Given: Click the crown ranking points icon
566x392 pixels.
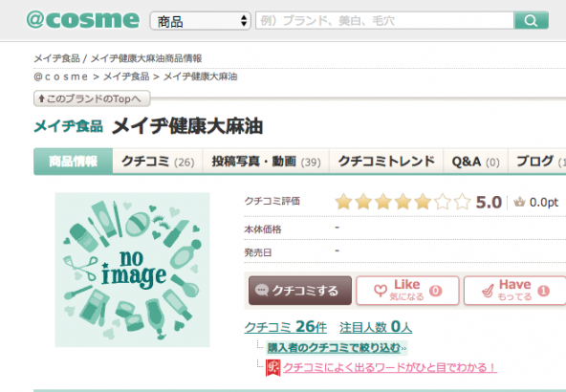Looking at the screenshot, I should (x=519, y=202).
